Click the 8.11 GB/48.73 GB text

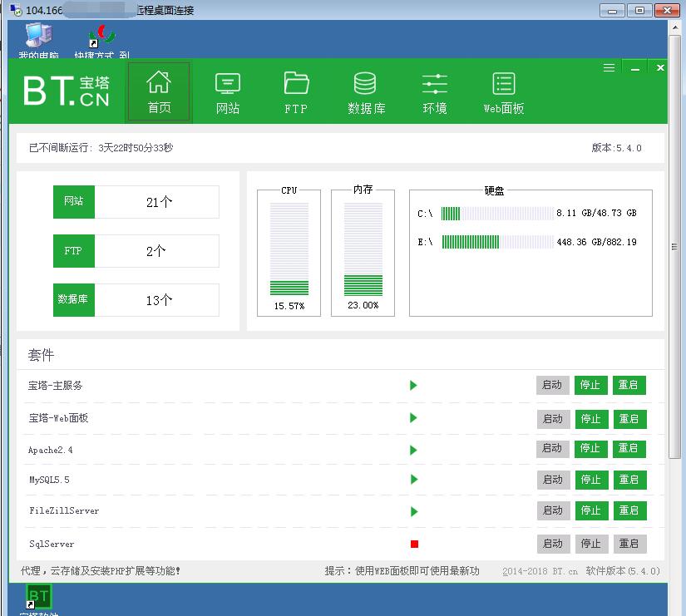(596, 213)
